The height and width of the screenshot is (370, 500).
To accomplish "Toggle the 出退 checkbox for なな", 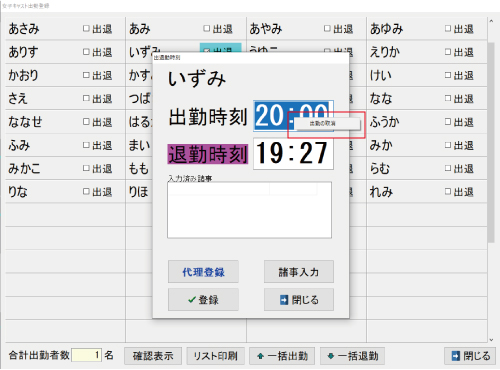I will tap(448, 98).
